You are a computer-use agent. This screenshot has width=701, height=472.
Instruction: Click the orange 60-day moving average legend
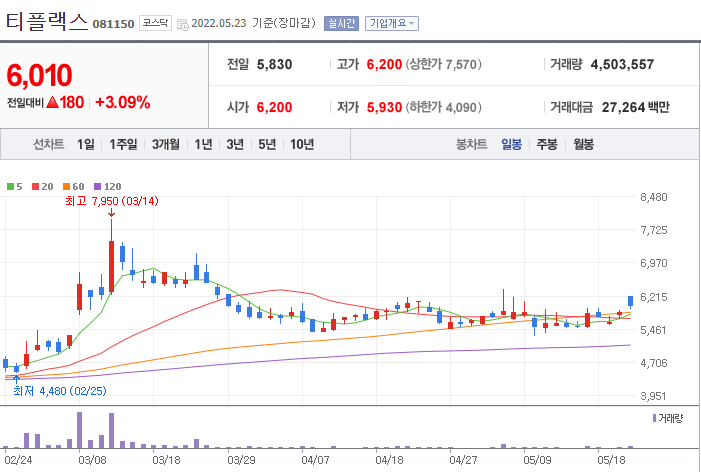[73, 186]
